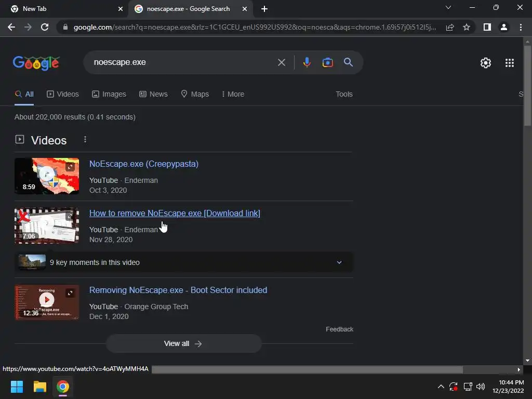Search by image with camera icon

[327, 62]
